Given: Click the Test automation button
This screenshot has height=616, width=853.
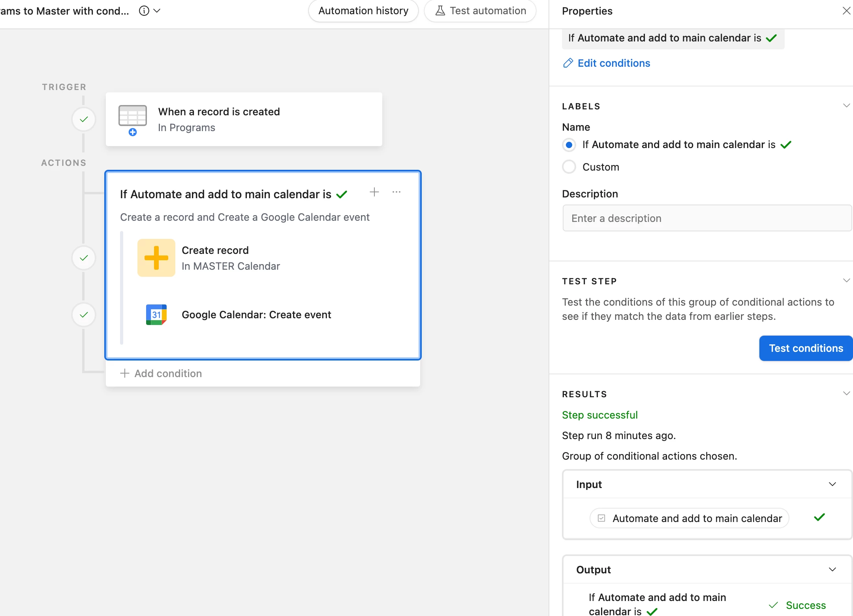Looking at the screenshot, I should click(480, 11).
